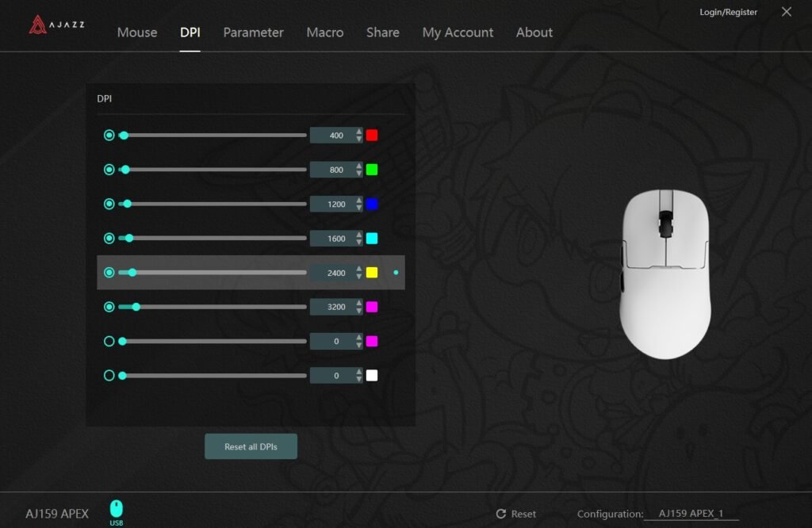Image resolution: width=812 pixels, height=528 pixels.
Task: Click the AJAZZ logo
Action: pyautogui.click(x=56, y=25)
